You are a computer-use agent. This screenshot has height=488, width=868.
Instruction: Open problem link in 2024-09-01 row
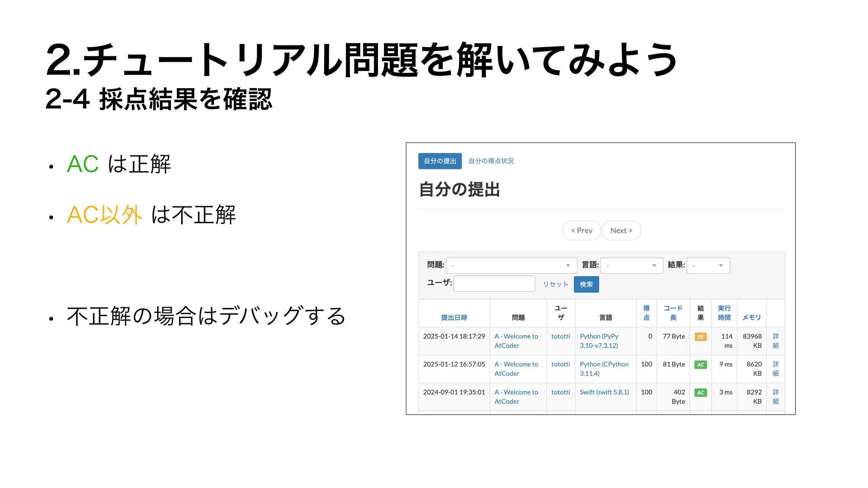point(516,396)
